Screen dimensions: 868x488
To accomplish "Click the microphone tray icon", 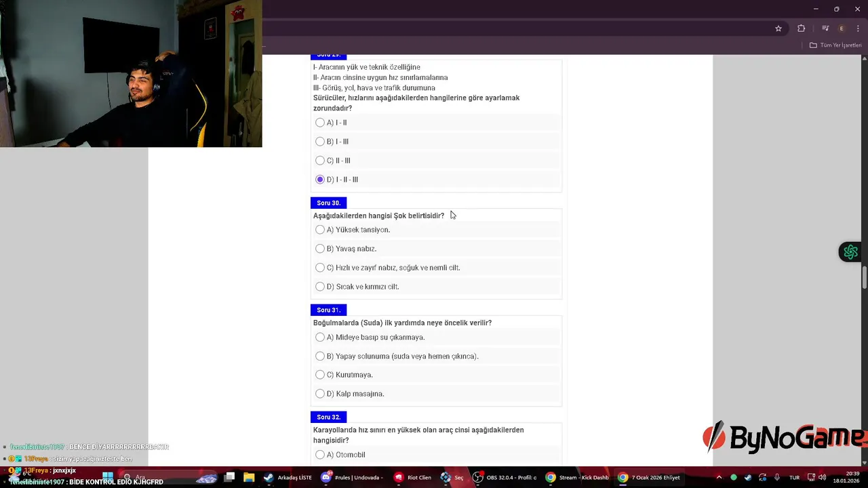I will (x=777, y=477).
